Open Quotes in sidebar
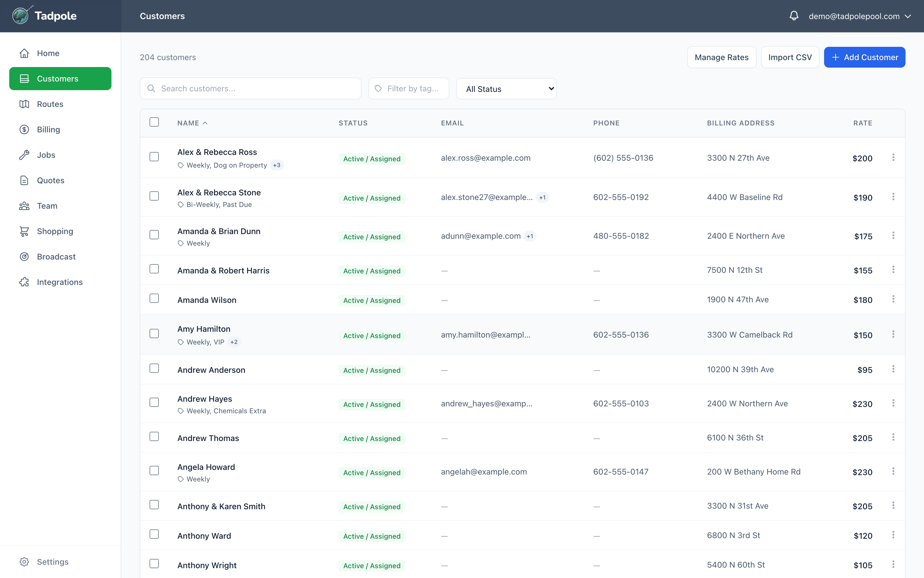 pyautogui.click(x=60, y=180)
